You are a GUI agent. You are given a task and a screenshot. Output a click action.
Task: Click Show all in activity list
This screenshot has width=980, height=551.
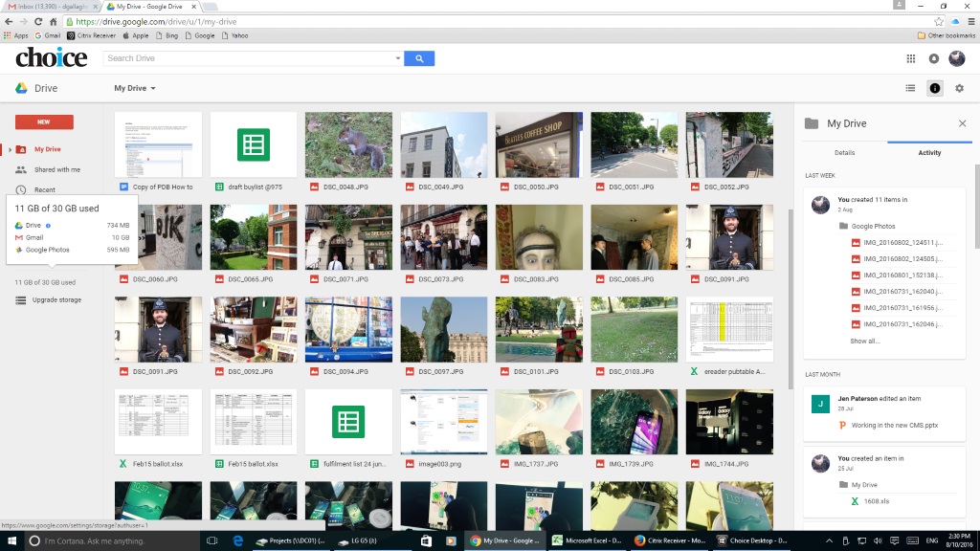(864, 341)
